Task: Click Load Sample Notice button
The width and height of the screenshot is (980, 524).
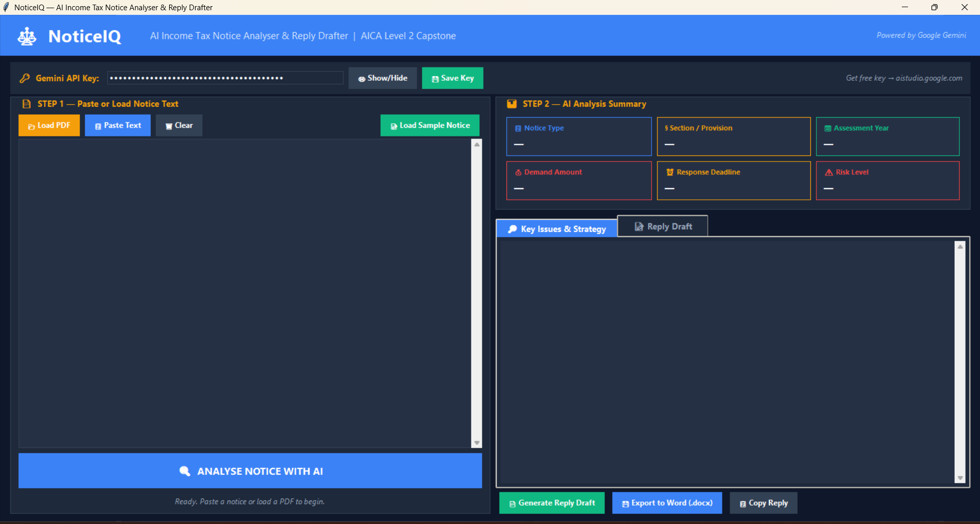Action: pos(430,125)
